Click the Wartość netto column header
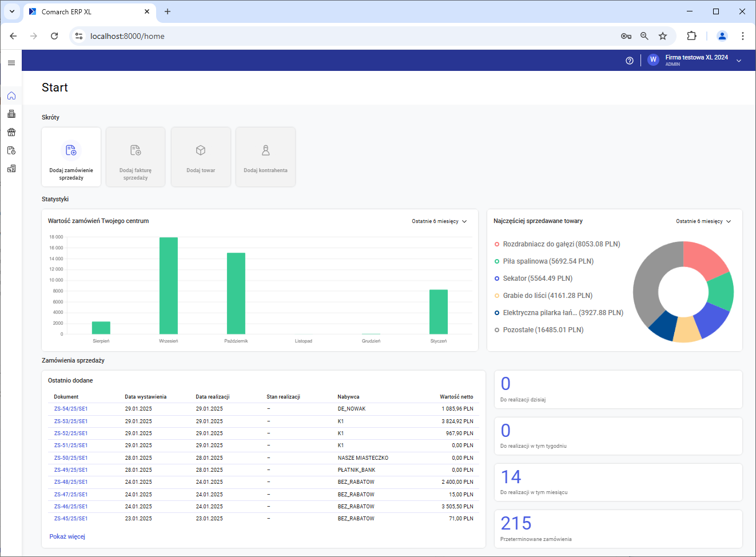The width and height of the screenshot is (756, 557). pos(456,397)
